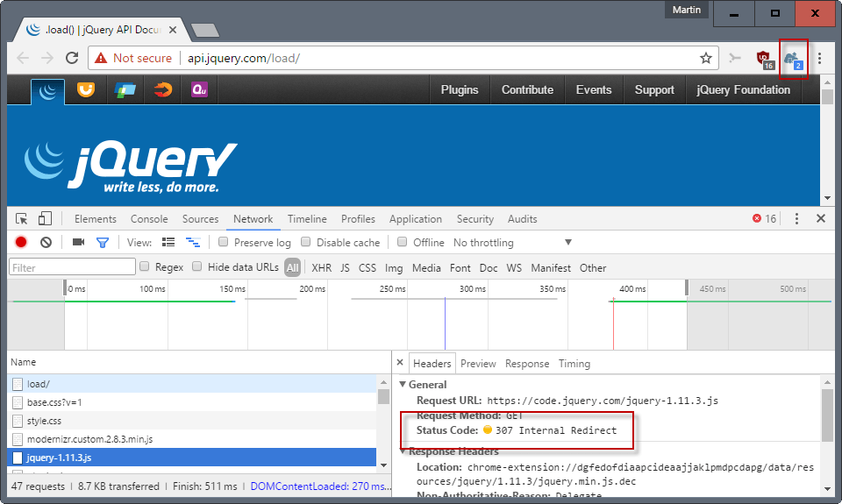
Task: Capture screenshots with the camera icon
Action: [x=78, y=242]
